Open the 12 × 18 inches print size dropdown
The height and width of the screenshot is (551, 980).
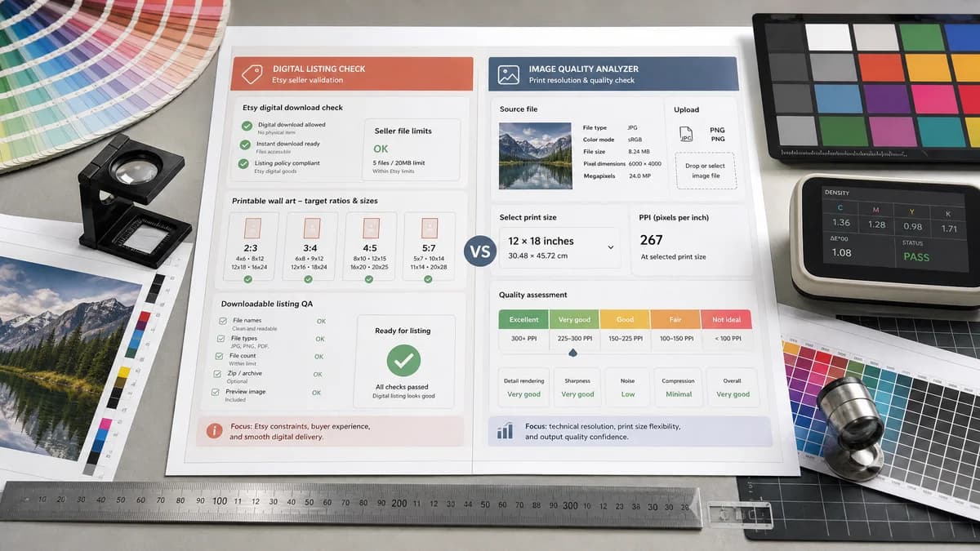pyautogui.click(x=559, y=248)
